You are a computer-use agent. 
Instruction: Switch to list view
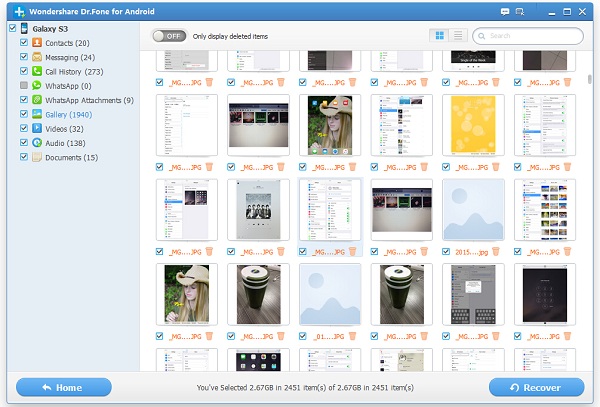pyautogui.click(x=458, y=36)
